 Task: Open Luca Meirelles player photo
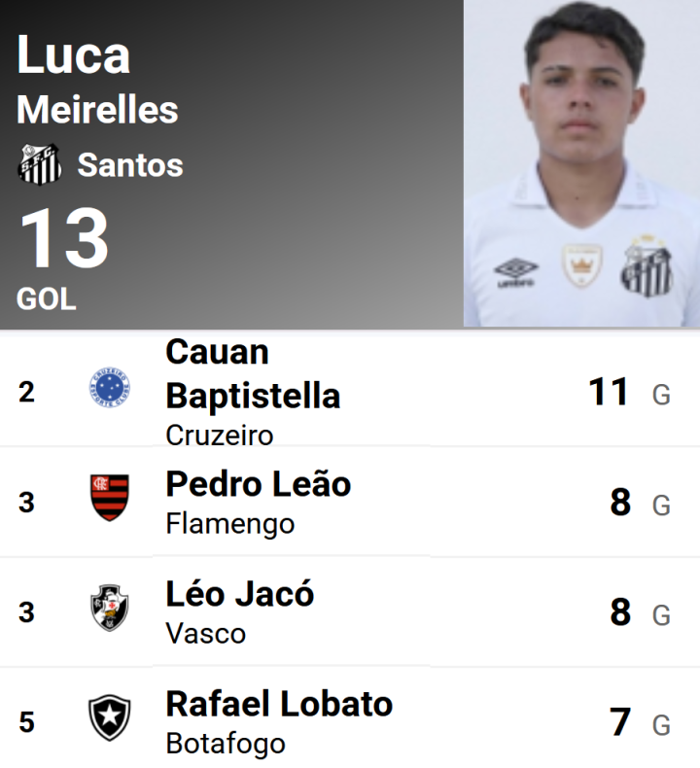(x=581, y=163)
